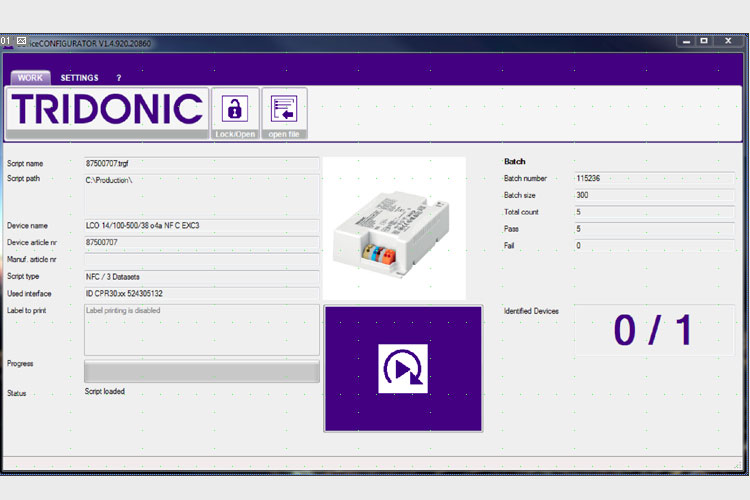Click the Label to print text area
Viewport: 750px width, 500px height.
pos(201,330)
